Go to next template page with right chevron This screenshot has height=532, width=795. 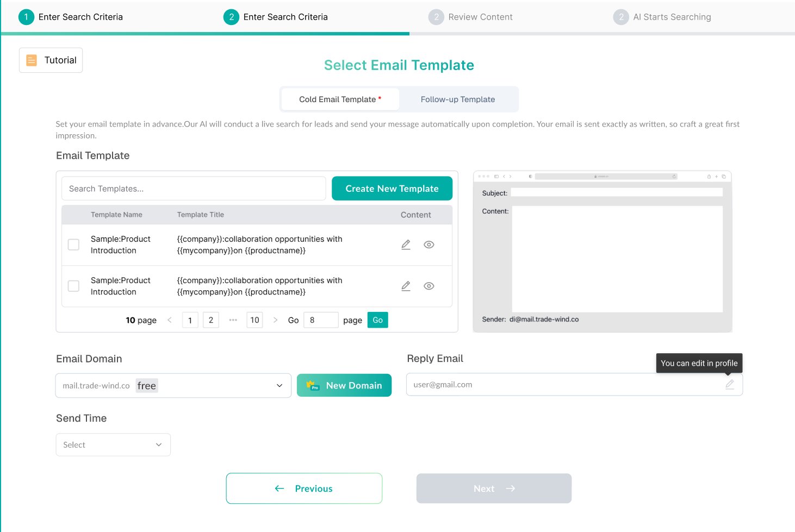(276, 320)
